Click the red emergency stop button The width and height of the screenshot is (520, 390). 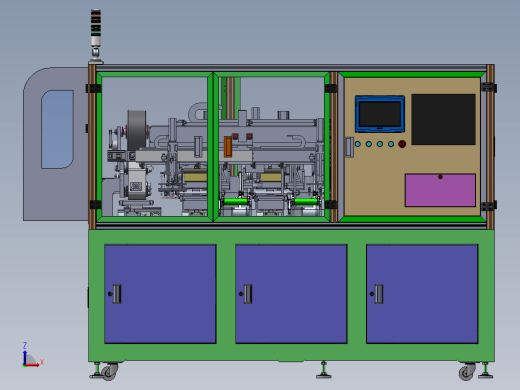point(402,144)
